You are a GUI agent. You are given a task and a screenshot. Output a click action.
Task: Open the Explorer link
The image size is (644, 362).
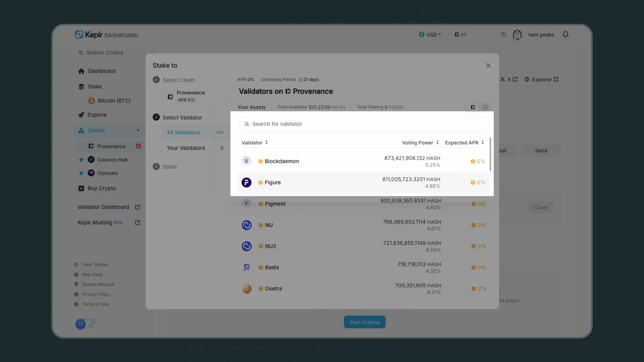541,79
